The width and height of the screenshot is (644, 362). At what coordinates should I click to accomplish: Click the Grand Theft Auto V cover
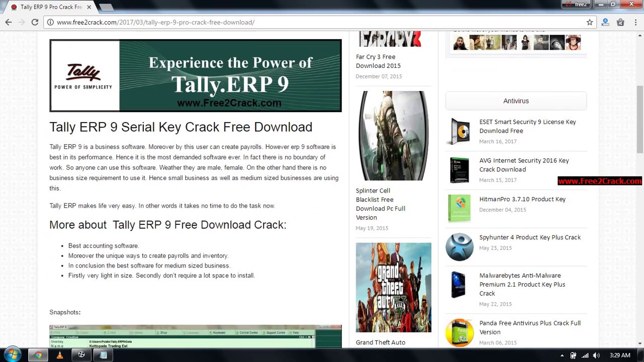[x=393, y=288]
